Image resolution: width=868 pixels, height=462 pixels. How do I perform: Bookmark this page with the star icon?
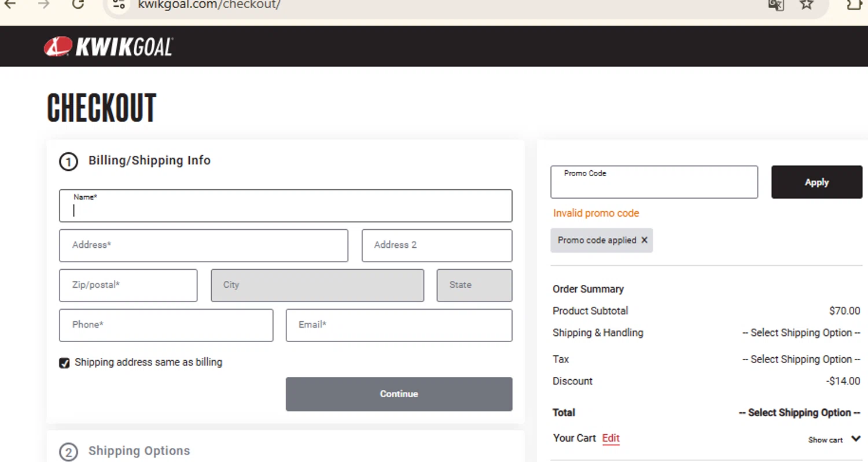pyautogui.click(x=807, y=5)
